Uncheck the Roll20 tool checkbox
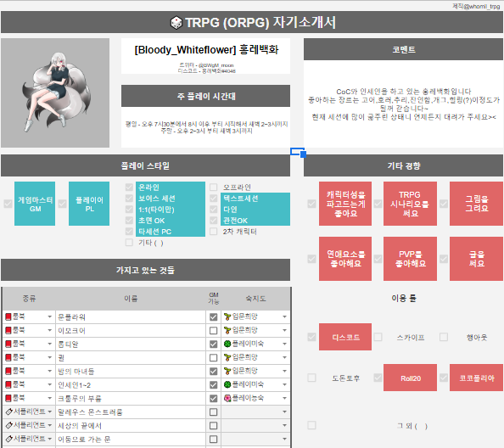This screenshot has width=504, height=448. pos(378,378)
